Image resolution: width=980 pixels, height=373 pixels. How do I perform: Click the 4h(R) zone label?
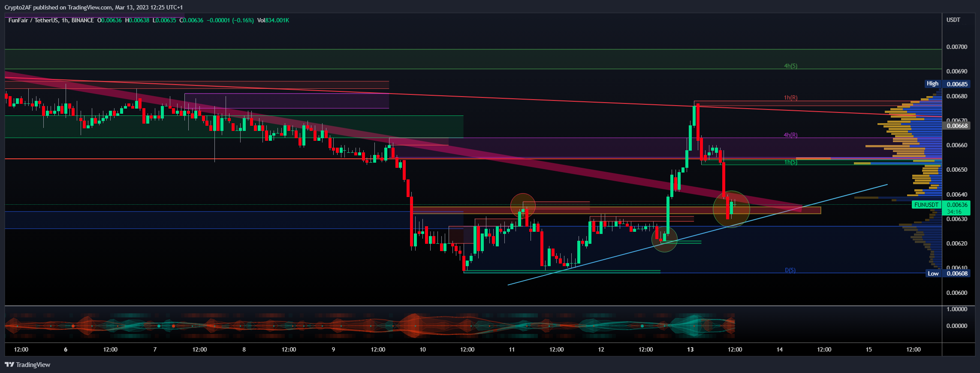[x=790, y=135]
